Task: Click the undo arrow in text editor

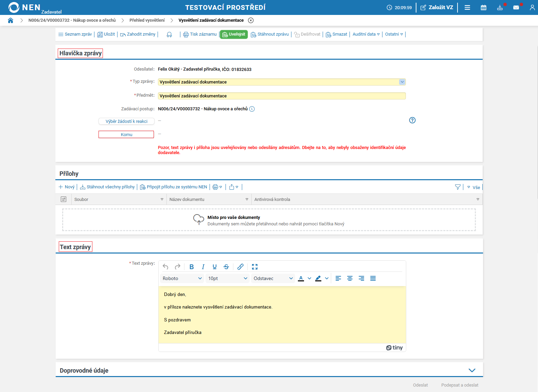Action: 165,267
